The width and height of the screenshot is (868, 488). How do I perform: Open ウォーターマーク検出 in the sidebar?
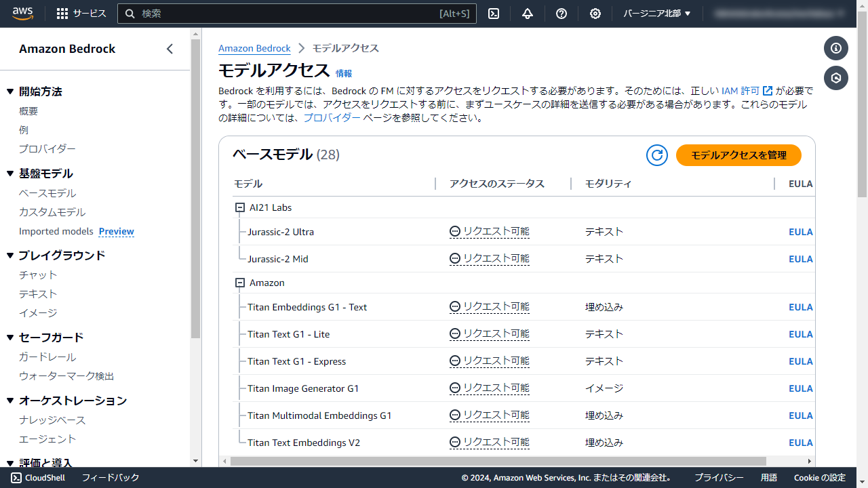point(66,375)
